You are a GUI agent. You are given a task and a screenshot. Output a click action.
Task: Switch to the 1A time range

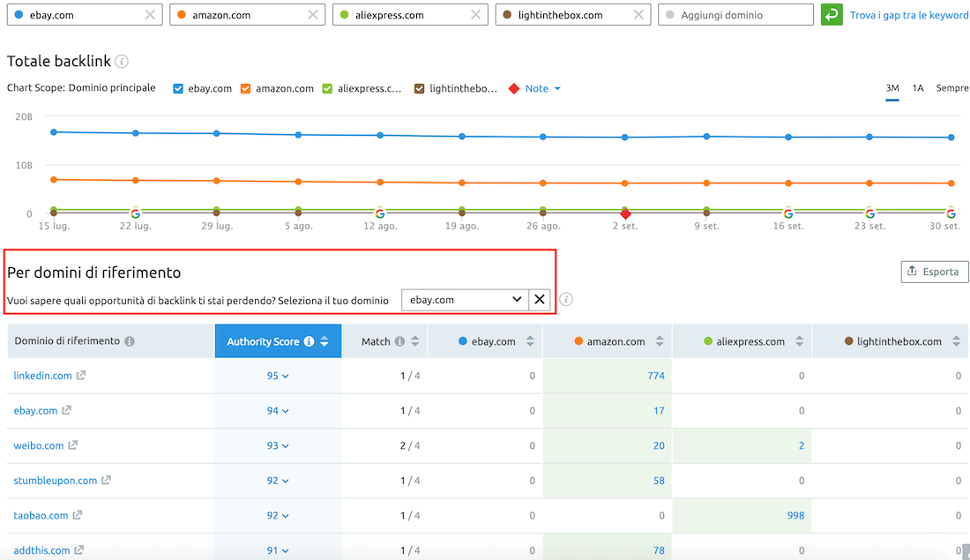(x=917, y=88)
